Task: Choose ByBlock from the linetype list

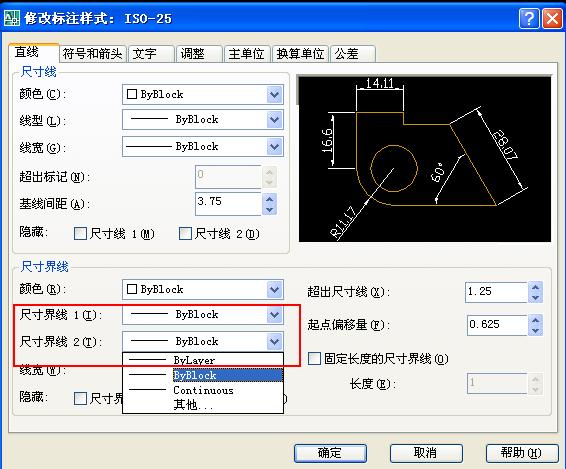Action: pos(203,375)
